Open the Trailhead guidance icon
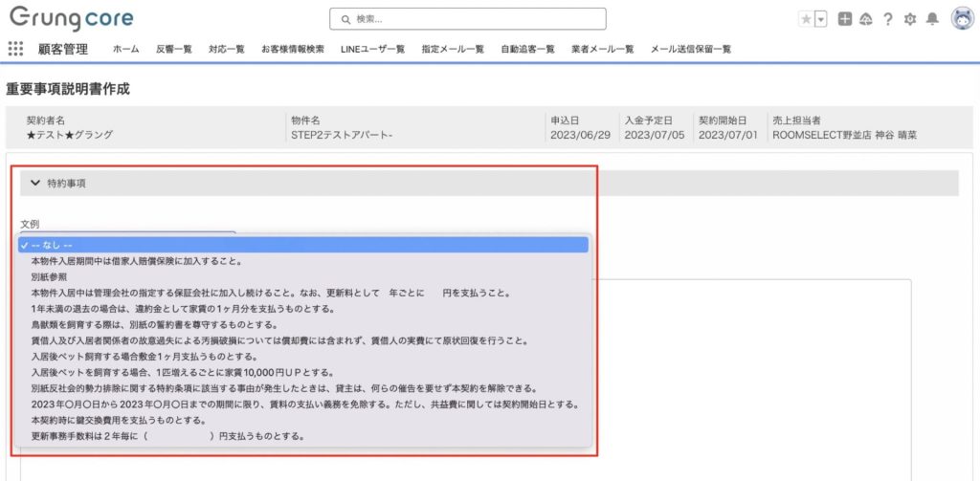Screen dimensions: 980x481 [866, 19]
